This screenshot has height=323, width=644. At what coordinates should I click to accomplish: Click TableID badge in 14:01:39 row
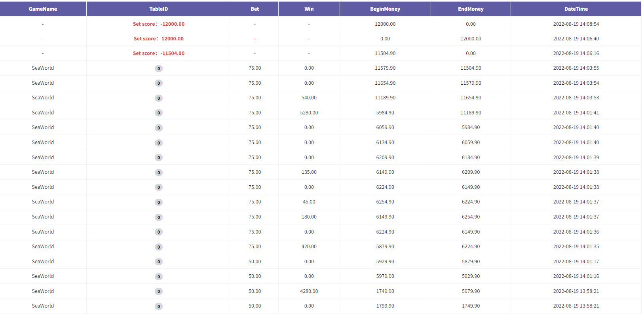pyautogui.click(x=159, y=158)
